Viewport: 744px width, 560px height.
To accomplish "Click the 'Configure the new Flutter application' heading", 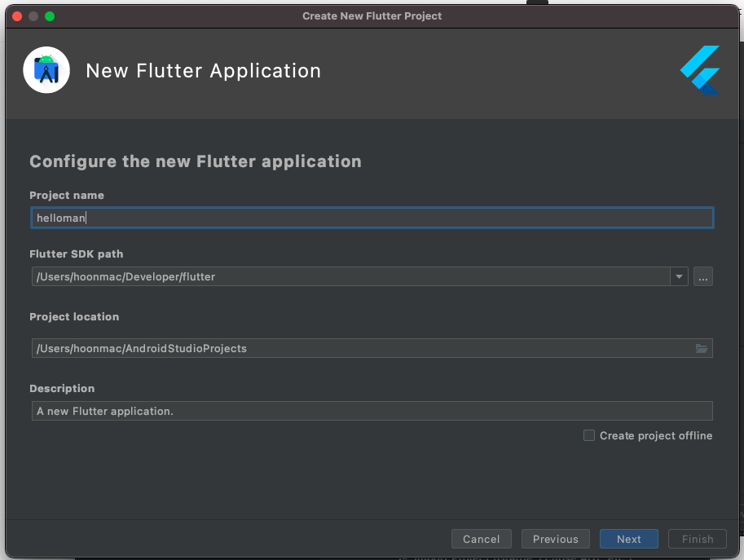I will [x=196, y=161].
